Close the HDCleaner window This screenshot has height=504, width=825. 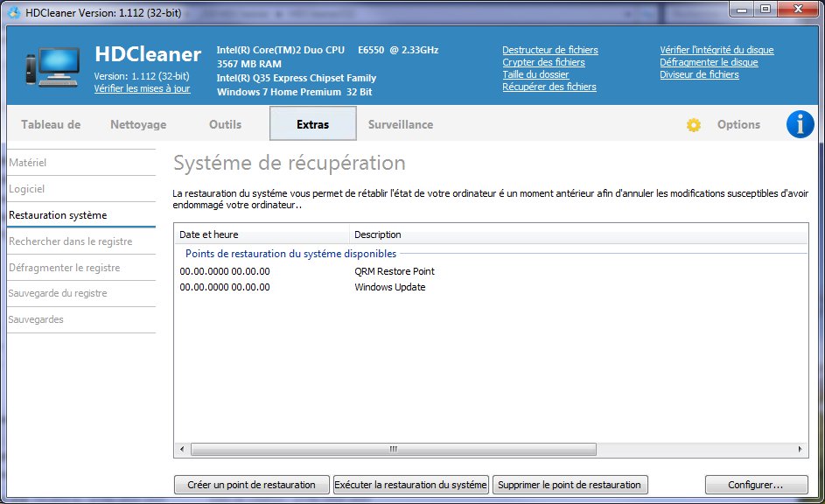pyautogui.click(x=798, y=10)
